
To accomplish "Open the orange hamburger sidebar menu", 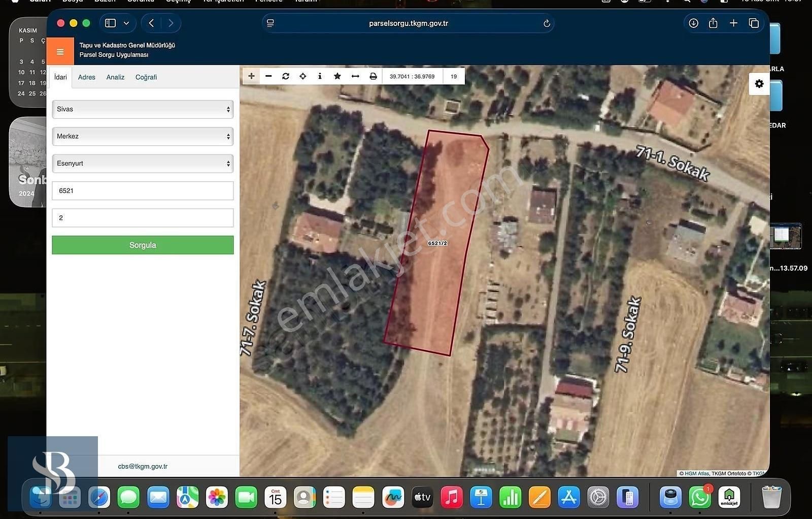I will (60, 51).
